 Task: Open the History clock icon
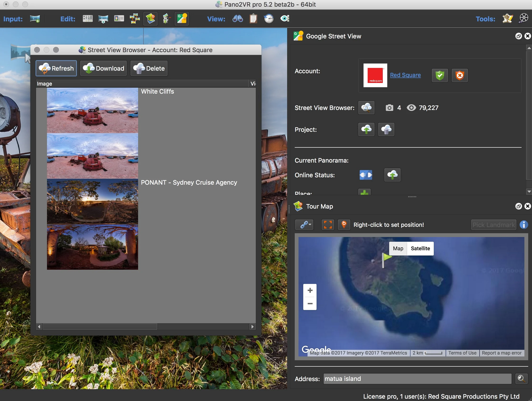(269, 19)
